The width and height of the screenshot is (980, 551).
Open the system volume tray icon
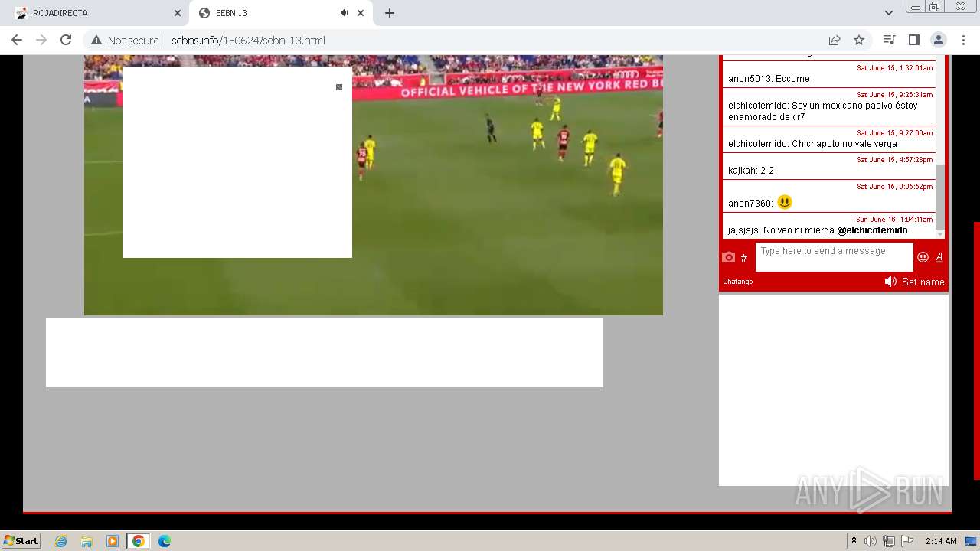coord(871,541)
